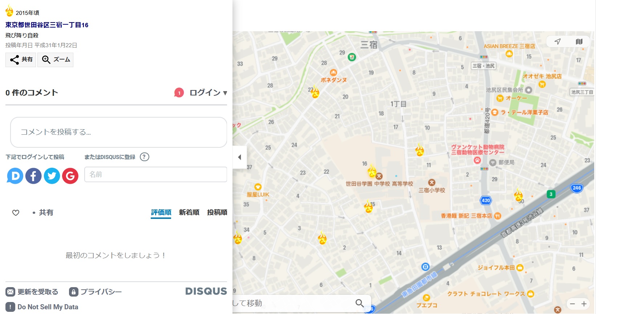Select the flame marker north of block 11
This screenshot has width=644, height=314.
420,150
